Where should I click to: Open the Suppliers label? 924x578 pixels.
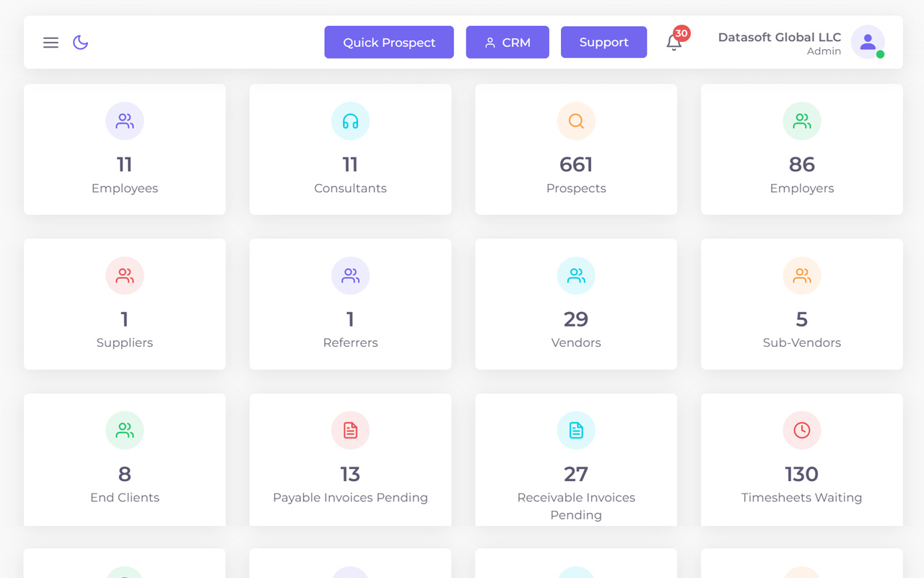coord(125,343)
